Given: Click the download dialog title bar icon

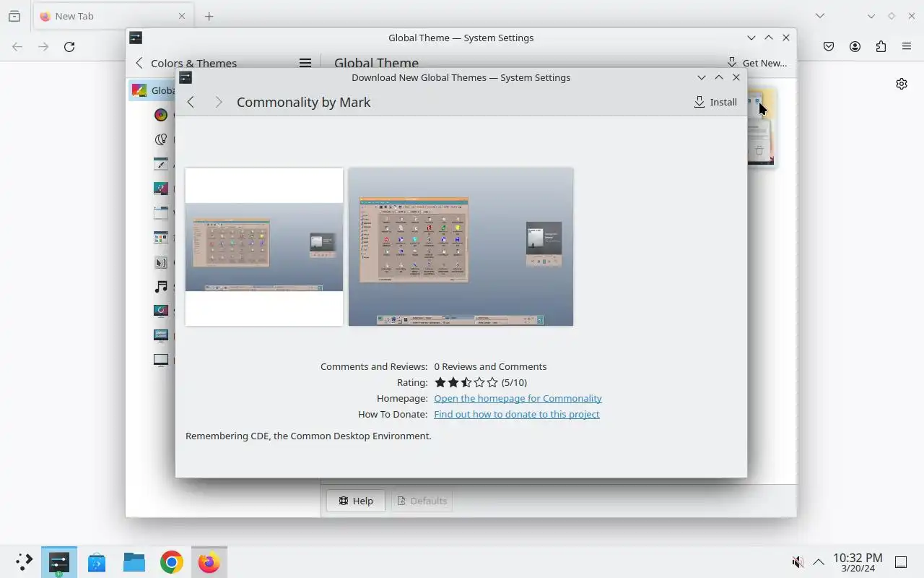Looking at the screenshot, I should pyautogui.click(x=186, y=77).
